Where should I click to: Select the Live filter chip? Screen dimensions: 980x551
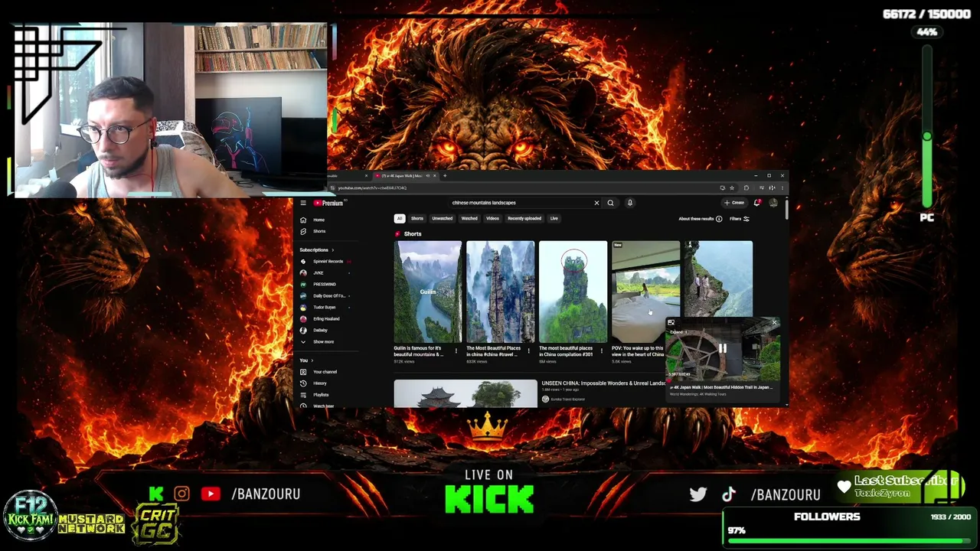554,219
